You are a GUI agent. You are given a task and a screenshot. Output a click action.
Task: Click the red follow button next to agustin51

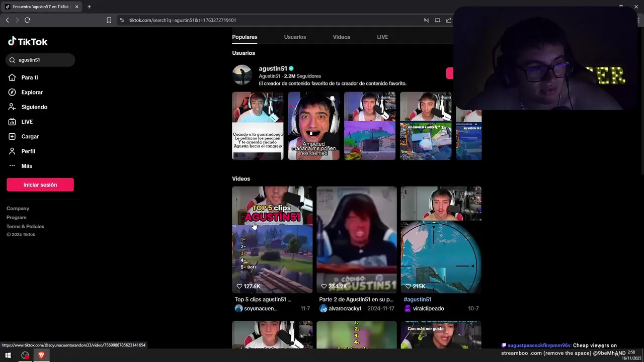click(x=449, y=73)
